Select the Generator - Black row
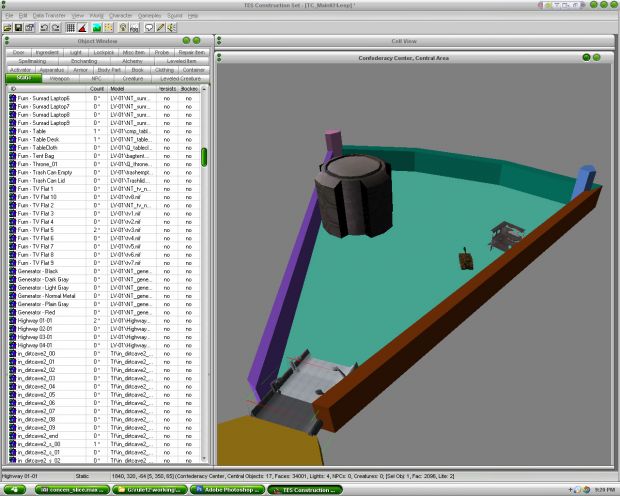620x496 pixels. pos(104,271)
